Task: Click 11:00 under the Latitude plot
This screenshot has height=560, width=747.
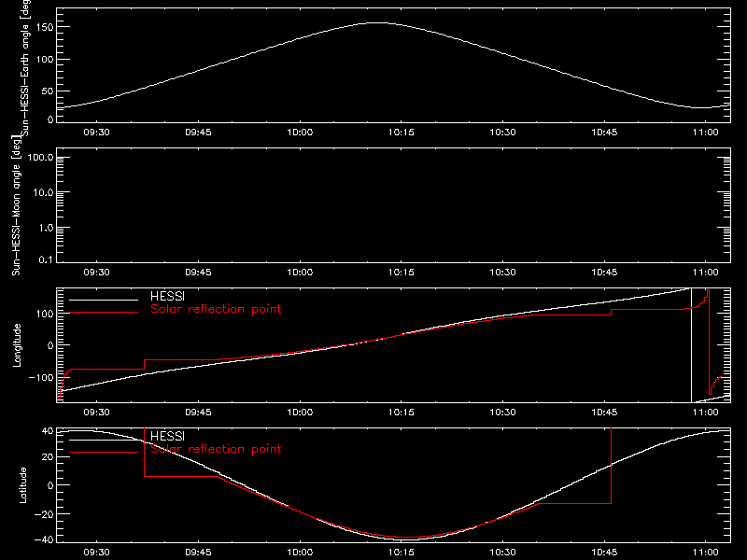Action: pos(706,553)
